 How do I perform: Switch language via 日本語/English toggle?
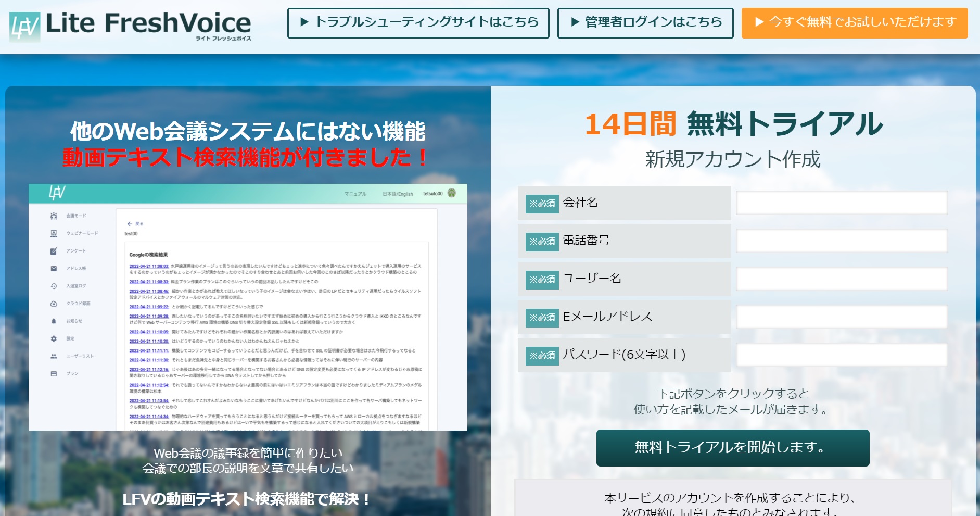[398, 193]
